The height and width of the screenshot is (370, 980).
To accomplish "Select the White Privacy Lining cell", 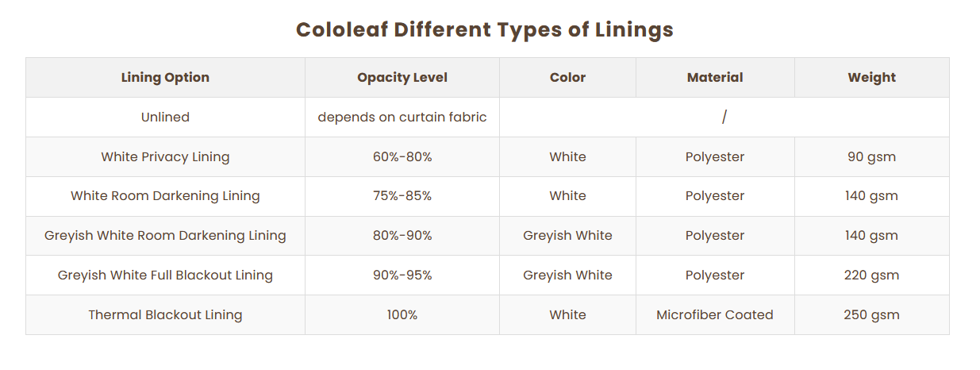I will (x=165, y=157).
